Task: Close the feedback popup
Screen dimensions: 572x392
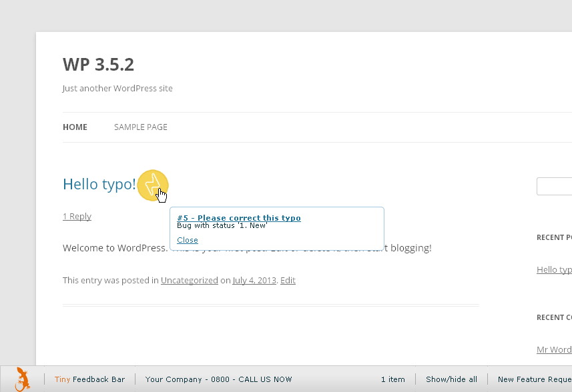Action: (188, 240)
